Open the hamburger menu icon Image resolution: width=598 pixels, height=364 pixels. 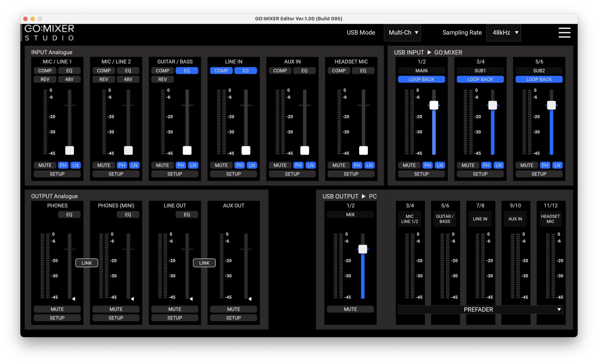click(x=564, y=33)
